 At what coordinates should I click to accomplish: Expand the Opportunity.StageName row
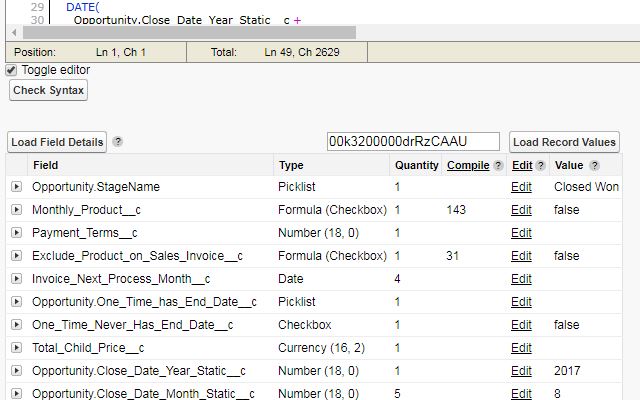[x=16, y=187]
